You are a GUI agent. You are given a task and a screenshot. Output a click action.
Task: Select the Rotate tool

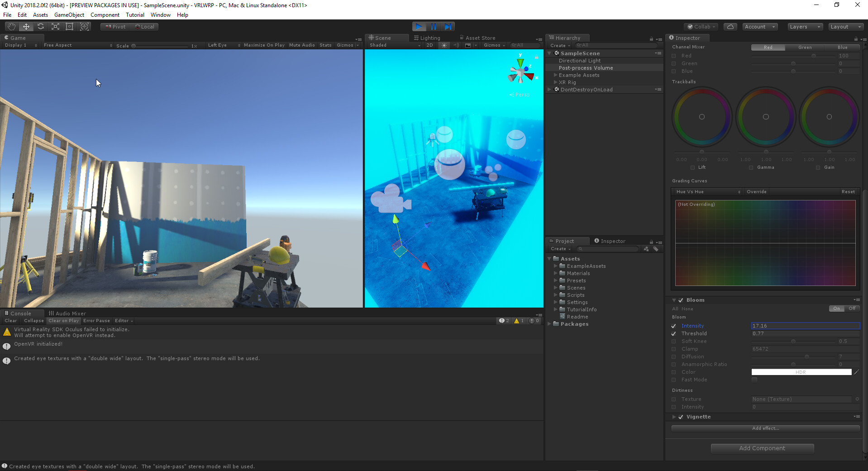tap(40, 26)
